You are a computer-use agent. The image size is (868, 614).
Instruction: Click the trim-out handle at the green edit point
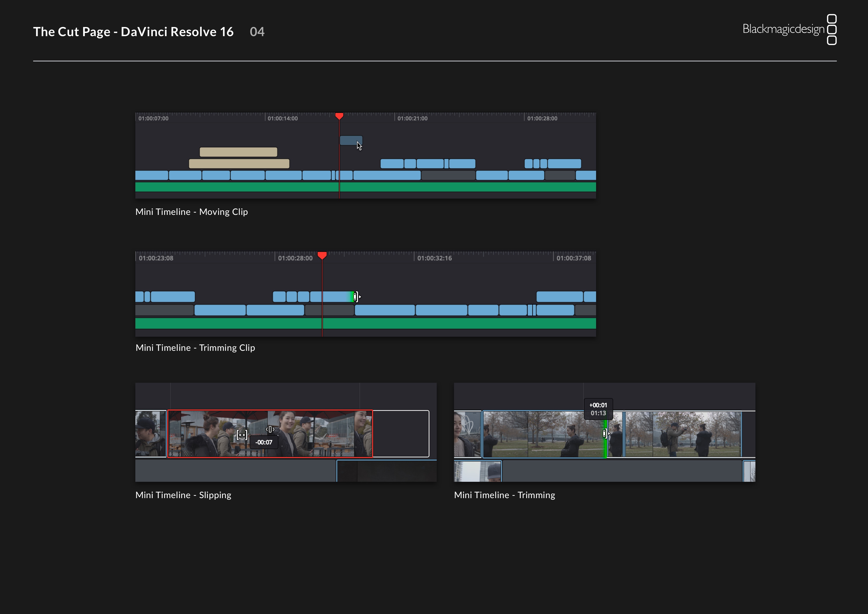[x=605, y=433]
